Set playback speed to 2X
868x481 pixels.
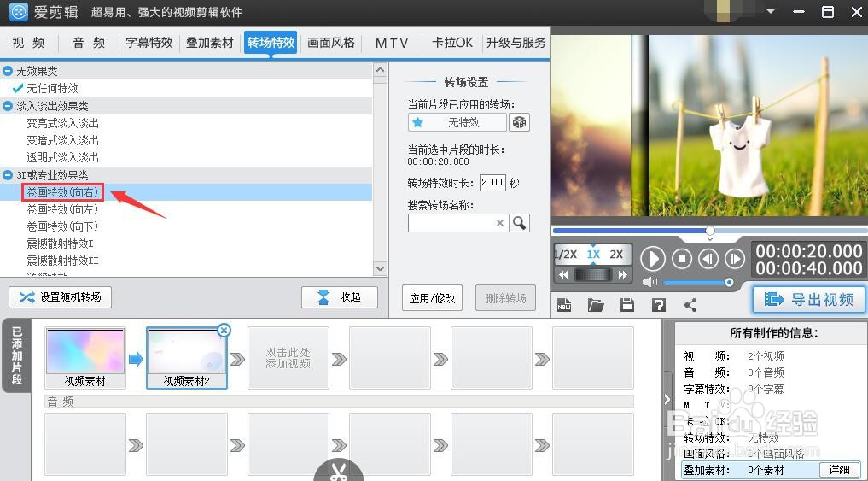click(x=616, y=255)
